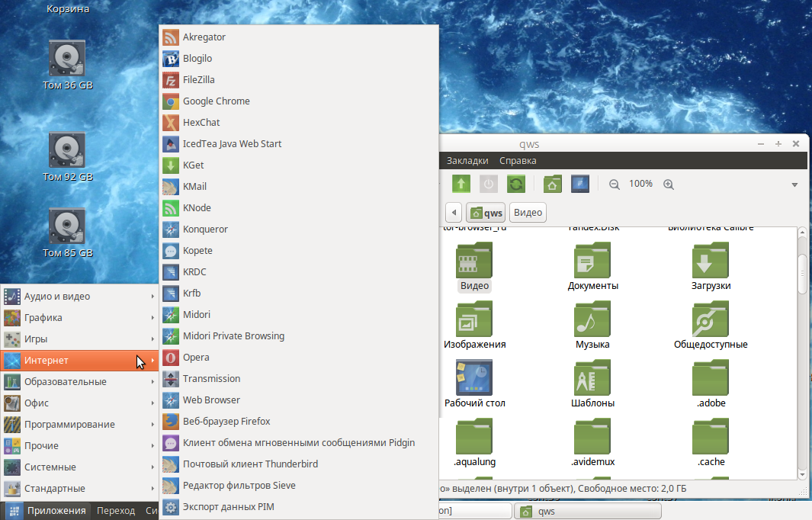This screenshot has width=812, height=520.
Task: Expand Системные category submenu
Action: click(79, 467)
